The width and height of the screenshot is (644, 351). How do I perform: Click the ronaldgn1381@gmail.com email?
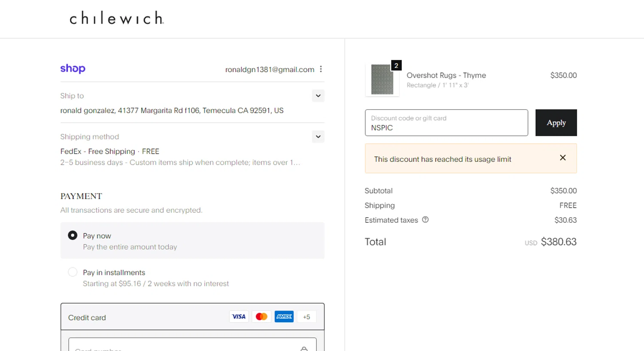click(270, 70)
